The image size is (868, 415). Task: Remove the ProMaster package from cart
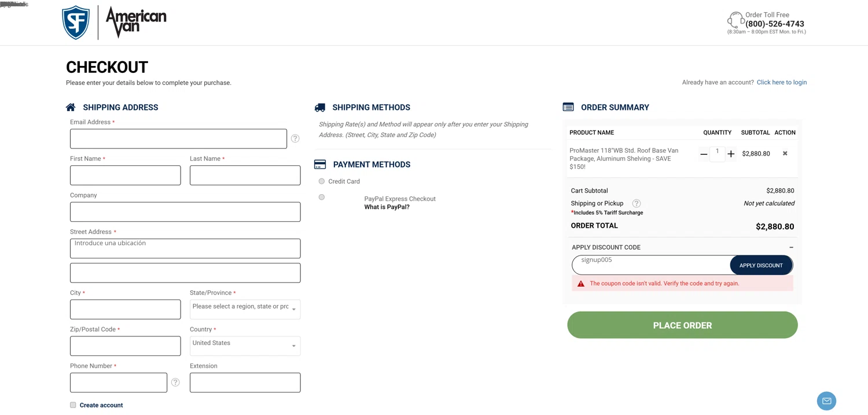(x=785, y=153)
